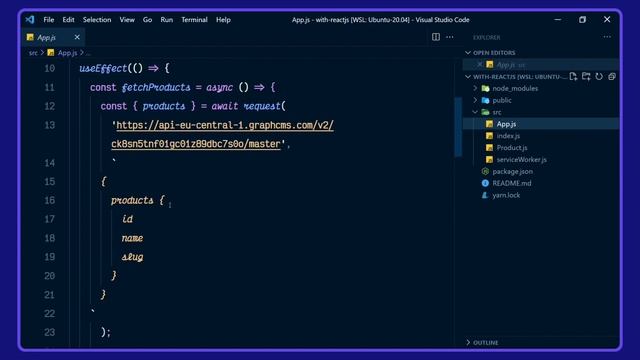Click the package.json node icon
Viewport: 640px width, 360px height.
tap(485, 171)
